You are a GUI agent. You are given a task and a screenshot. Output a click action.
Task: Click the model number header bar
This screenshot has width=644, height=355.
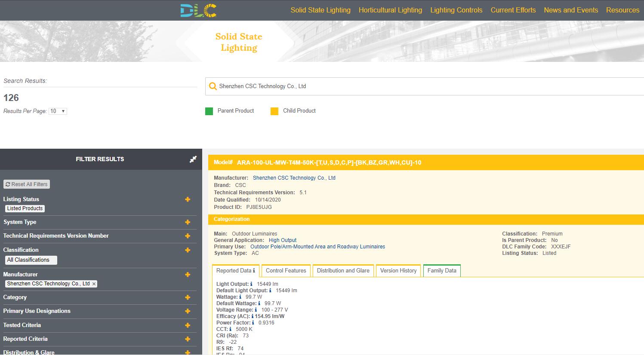(x=426, y=162)
